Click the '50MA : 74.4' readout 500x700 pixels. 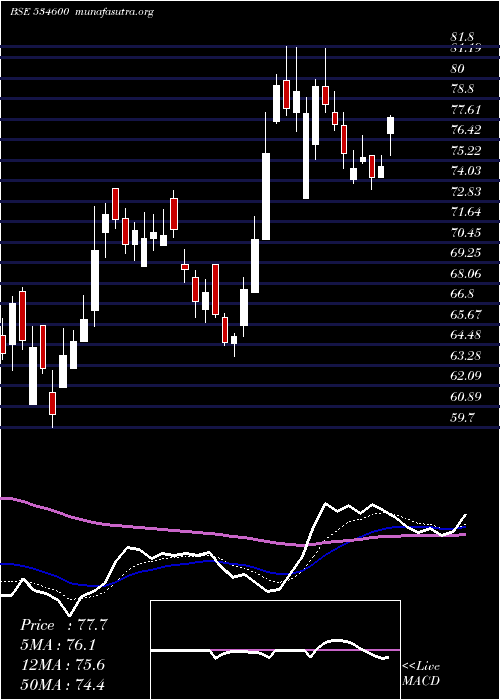[63, 684]
